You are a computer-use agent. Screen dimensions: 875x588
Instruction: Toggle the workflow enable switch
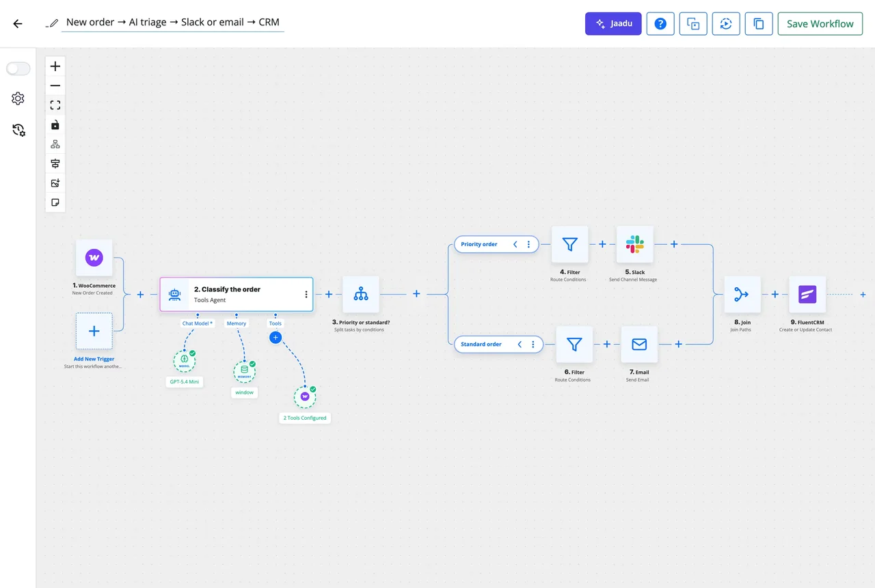point(18,68)
